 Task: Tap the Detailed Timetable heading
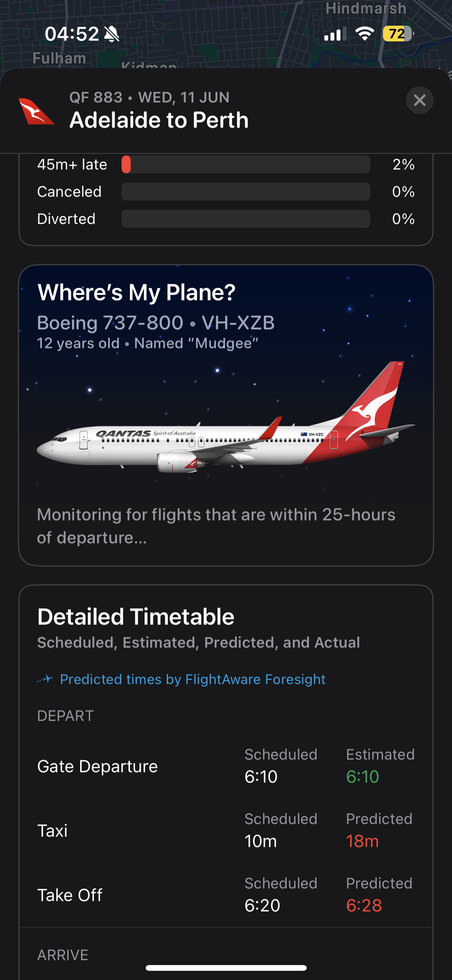[x=136, y=617]
